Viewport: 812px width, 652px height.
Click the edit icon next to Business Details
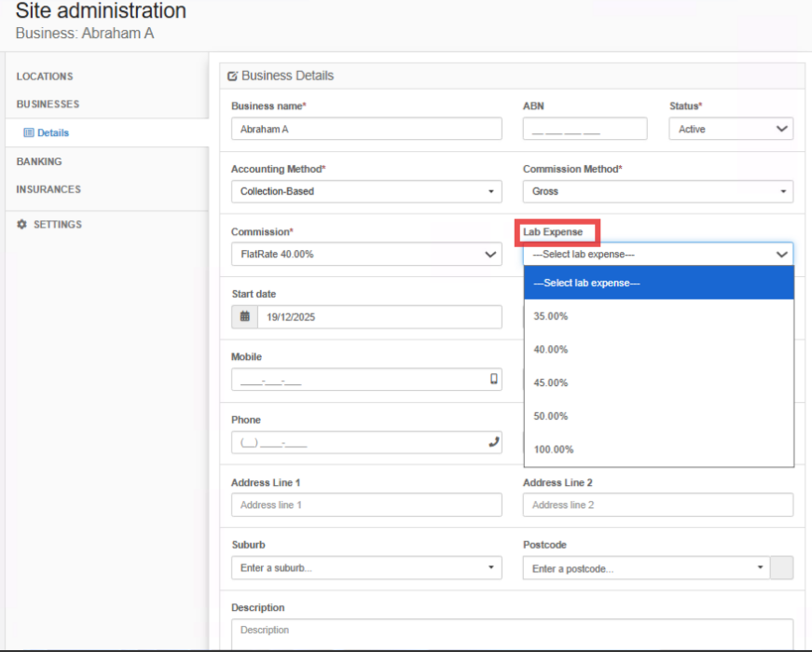click(232, 76)
